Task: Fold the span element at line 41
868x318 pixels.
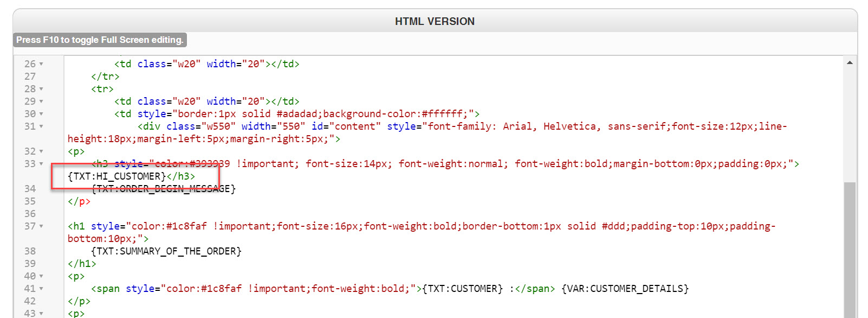Action: tap(41, 289)
